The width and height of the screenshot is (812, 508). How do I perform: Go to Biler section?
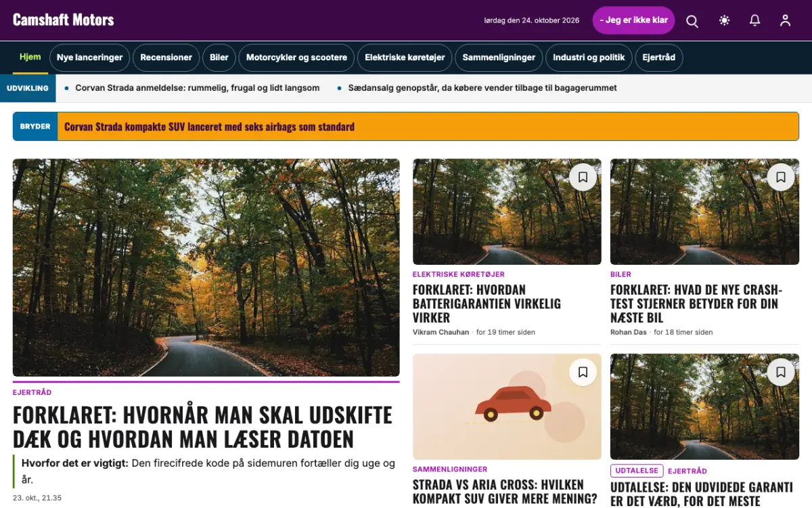click(x=219, y=58)
